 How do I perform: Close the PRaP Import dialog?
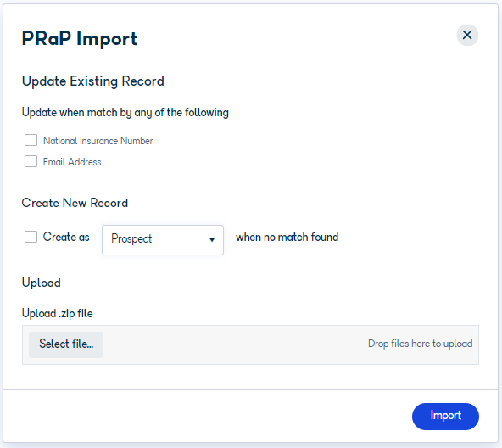point(467,35)
